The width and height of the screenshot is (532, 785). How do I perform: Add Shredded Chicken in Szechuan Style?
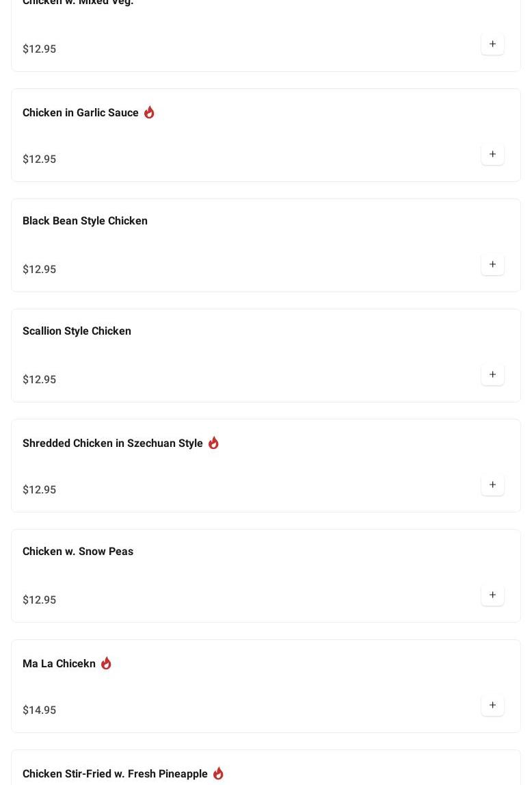click(492, 485)
